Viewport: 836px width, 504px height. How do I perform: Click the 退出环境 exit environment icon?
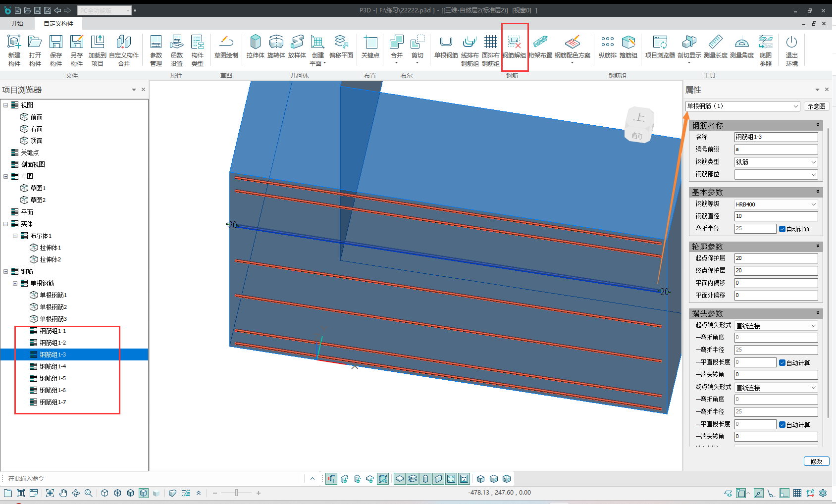tap(791, 43)
